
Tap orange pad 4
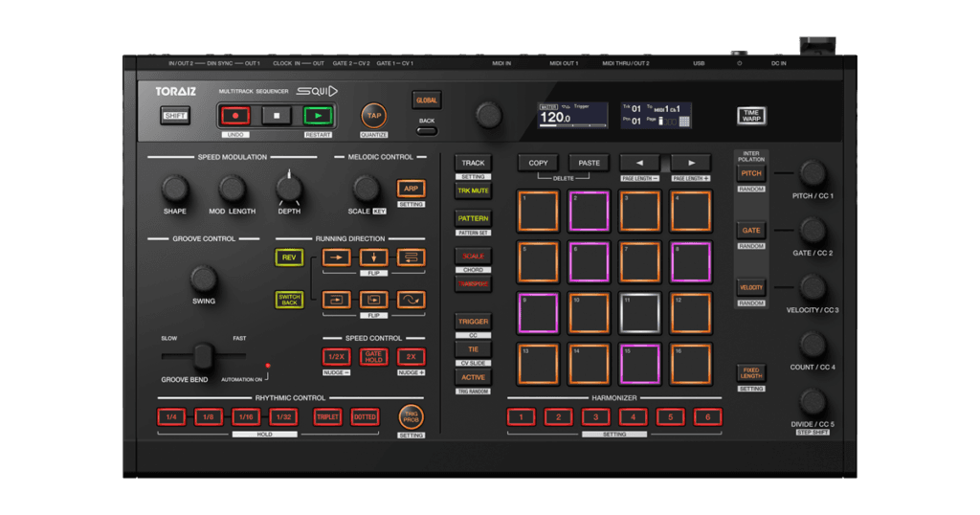pyautogui.click(x=691, y=211)
